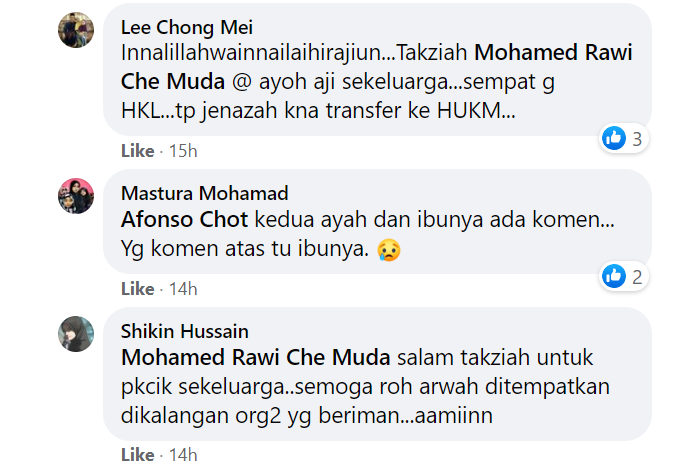
Task: Open Shikin Hussain's profile name link
Action: pos(184,331)
